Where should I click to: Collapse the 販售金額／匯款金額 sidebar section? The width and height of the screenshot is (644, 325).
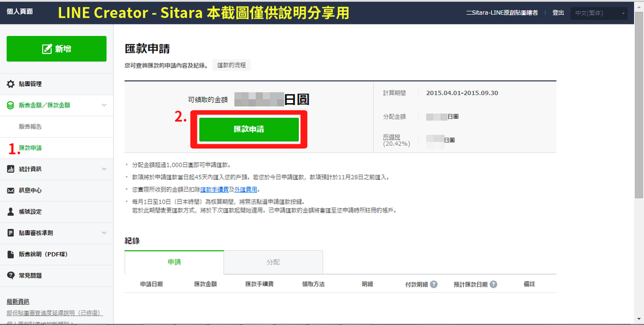pyautogui.click(x=104, y=106)
